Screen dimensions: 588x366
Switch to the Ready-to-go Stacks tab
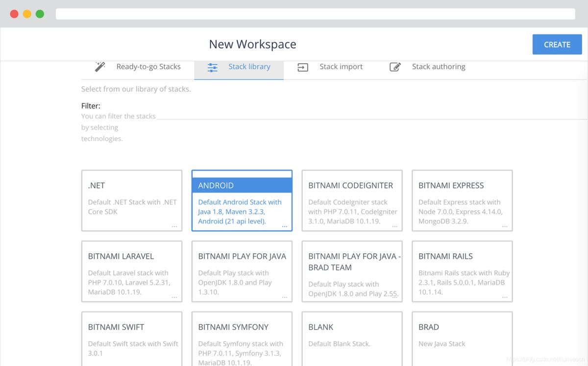click(148, 67)
